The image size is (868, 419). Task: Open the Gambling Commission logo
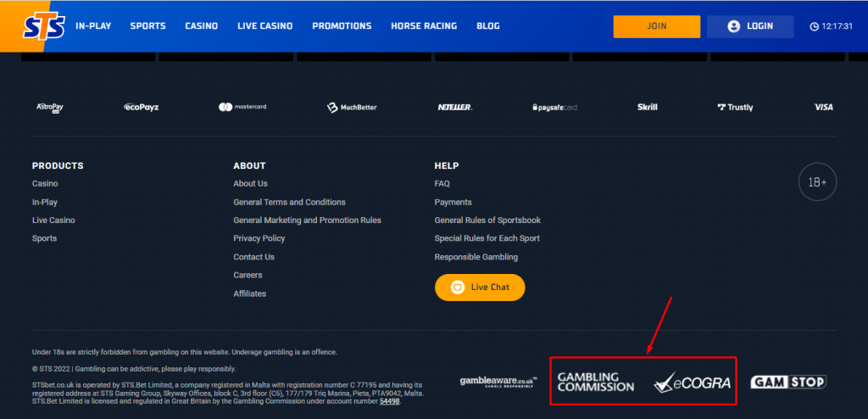click(x=595, y=382)
